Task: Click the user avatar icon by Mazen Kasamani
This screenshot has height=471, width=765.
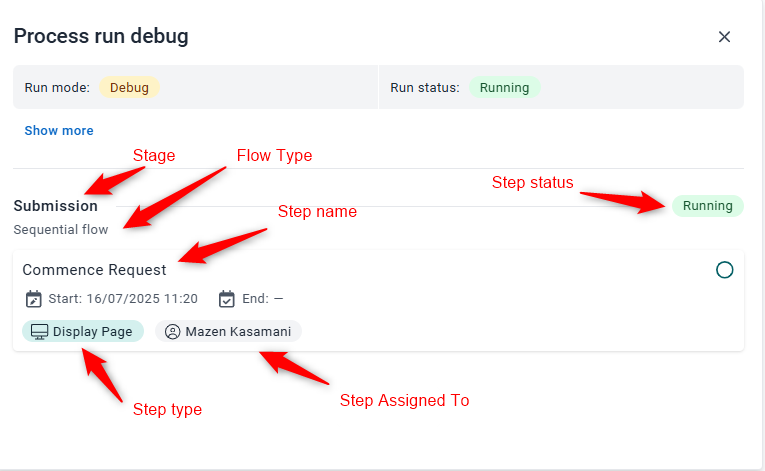Action: coord(172,332)
